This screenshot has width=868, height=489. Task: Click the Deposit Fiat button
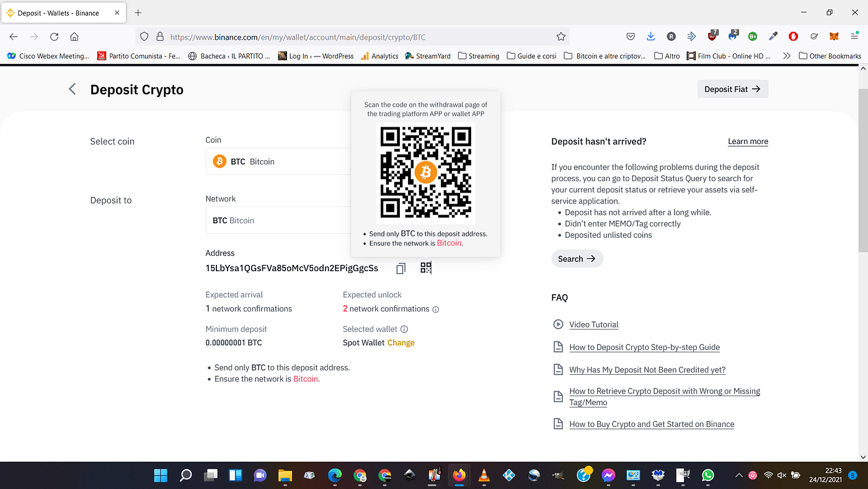click(733, 89)
